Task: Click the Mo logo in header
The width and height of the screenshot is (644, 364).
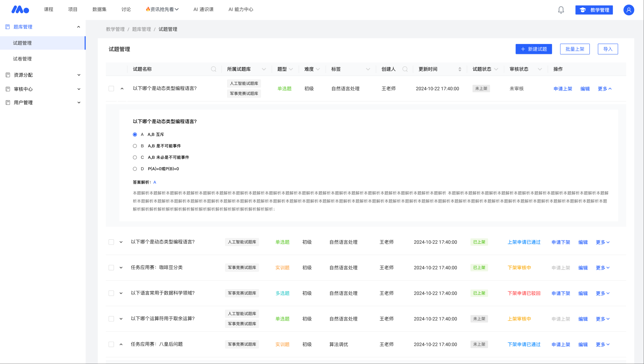Action: [20, 10]
